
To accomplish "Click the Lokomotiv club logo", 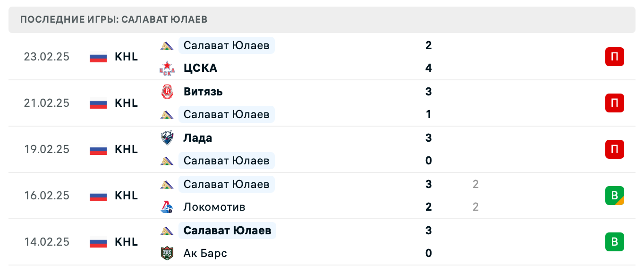I will pyautogui.click(x=167, y=207).
